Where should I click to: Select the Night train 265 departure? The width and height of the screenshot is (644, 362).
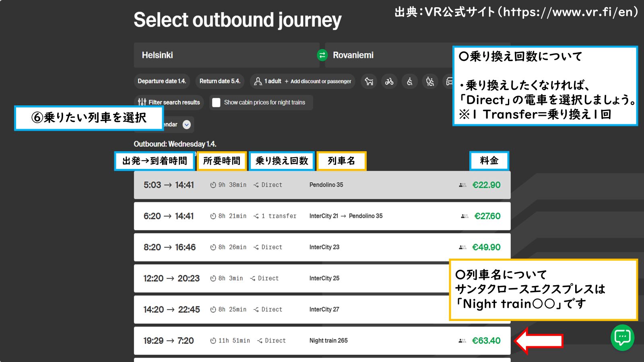click(322, 341)
